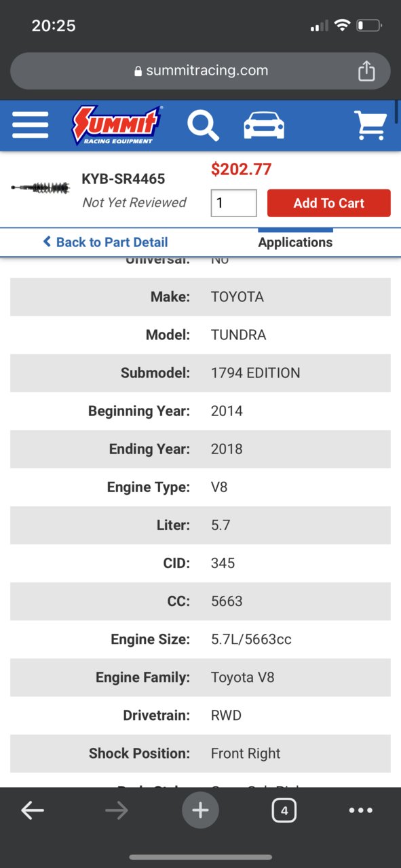The image size is (401, 868).
Task: Open the magnifying glass search
Action: tap(203, 126)
